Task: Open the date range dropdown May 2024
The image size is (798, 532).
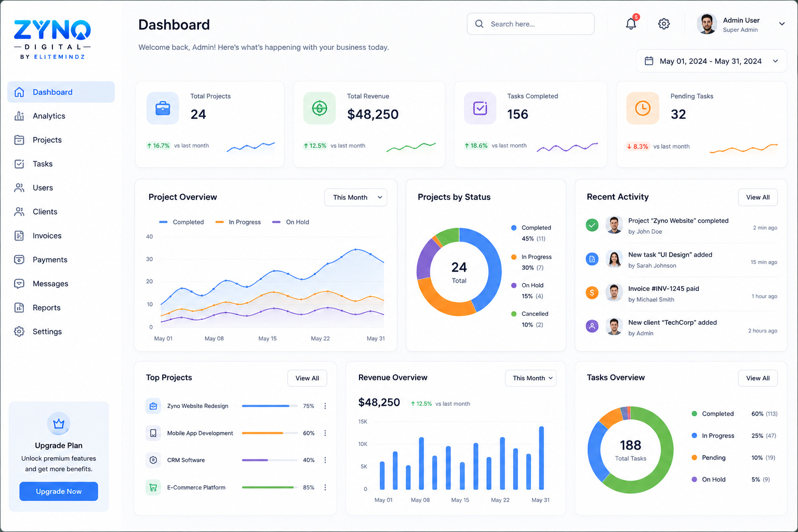Action: coord(711,61)
